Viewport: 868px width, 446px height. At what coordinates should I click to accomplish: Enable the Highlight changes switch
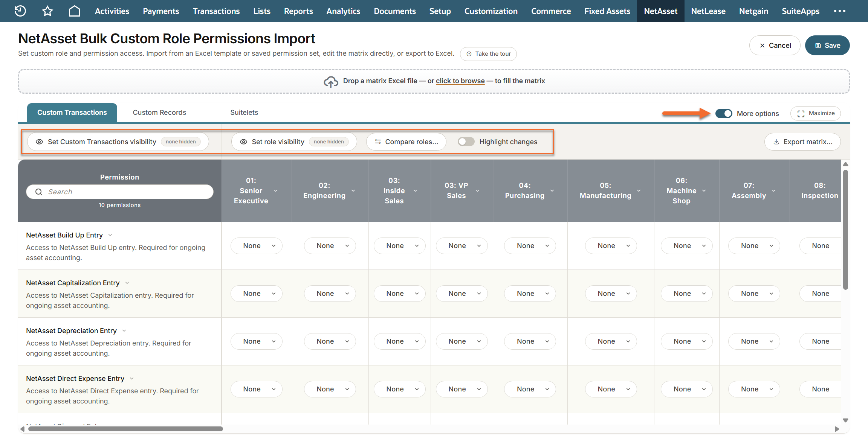(466, 142)
